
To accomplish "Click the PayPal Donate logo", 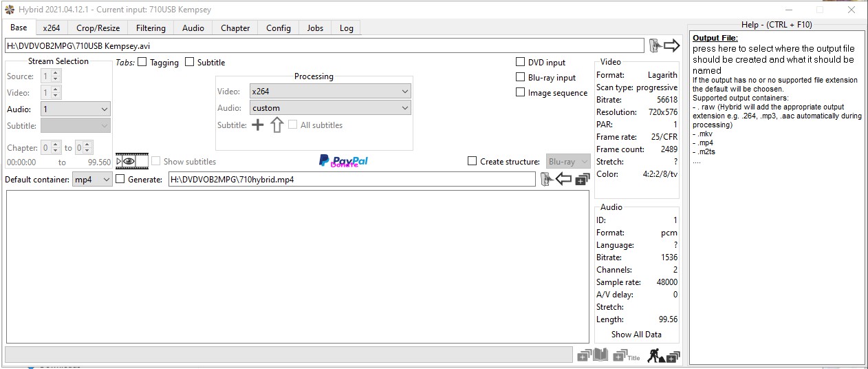I will click(343, 161).
